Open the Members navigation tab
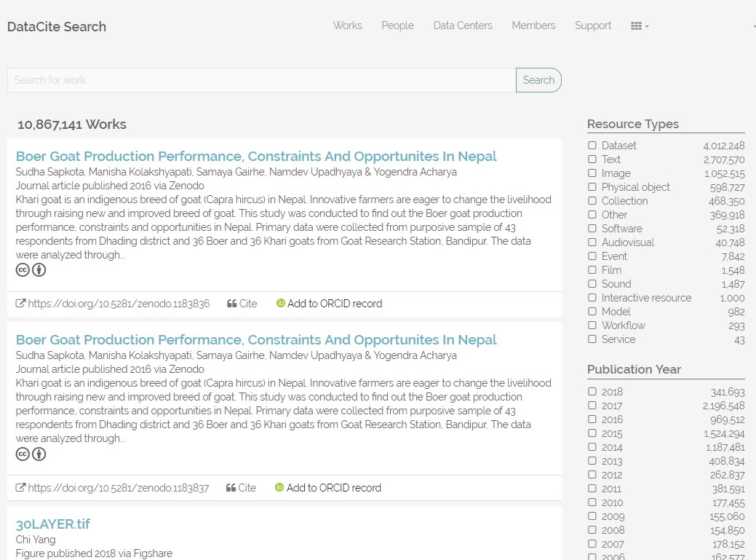756x560 pixels. coord(534,25)
